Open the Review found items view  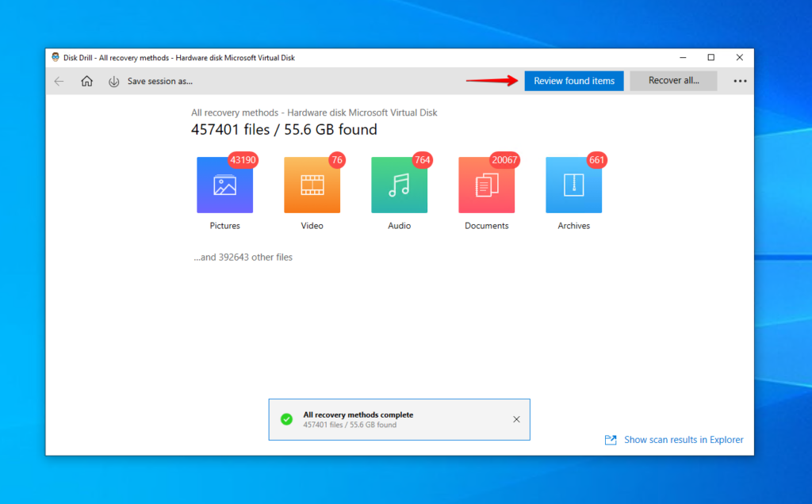[x=573, y=80]
